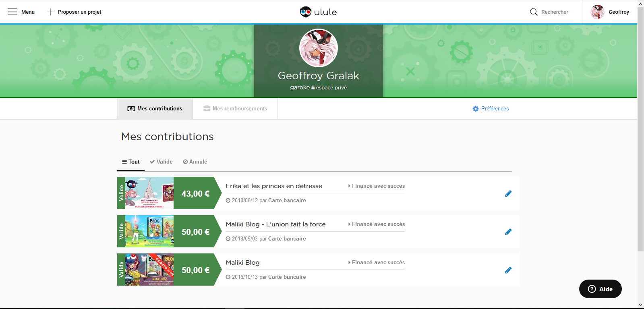Open Maliki Blog - L'union fait la force link
The width and height of the screenshot is (644, 309).
275,224
